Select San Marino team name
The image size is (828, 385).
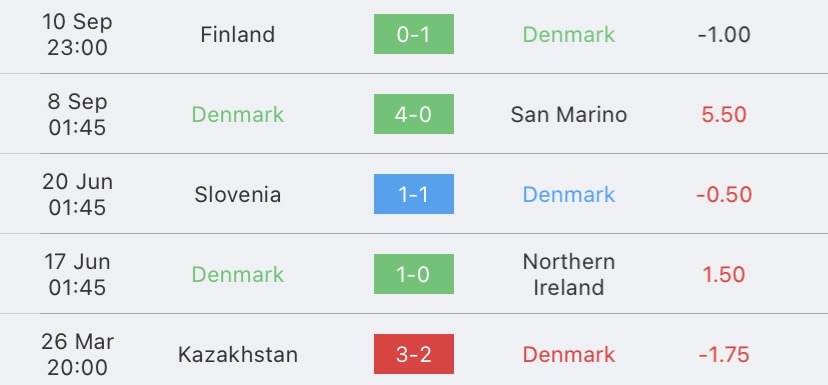[569, 115]
